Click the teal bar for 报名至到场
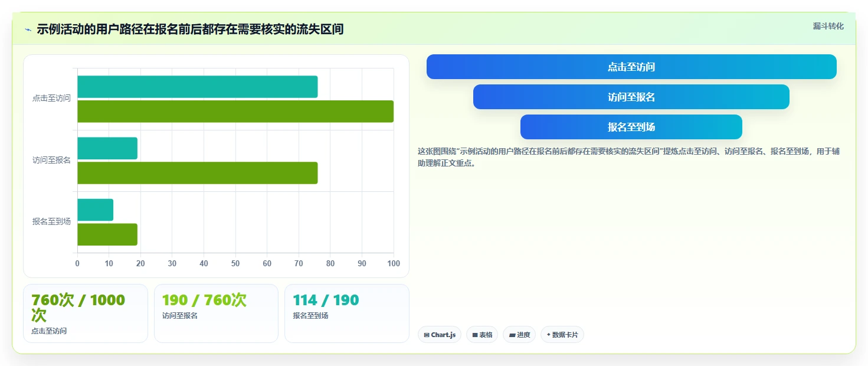Viewport: 868px width, 366px height. [x=95, y=210]
